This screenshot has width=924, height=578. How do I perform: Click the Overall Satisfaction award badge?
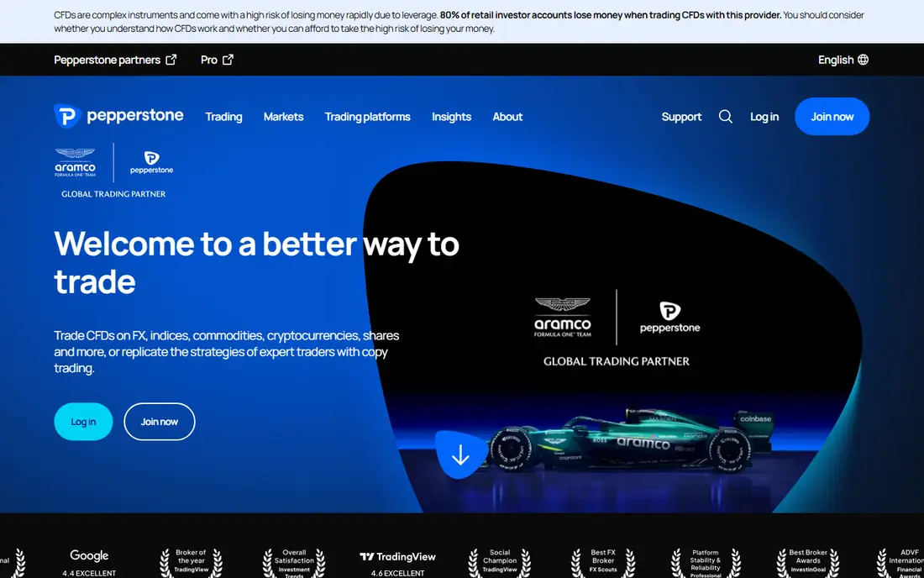[294, 563]
